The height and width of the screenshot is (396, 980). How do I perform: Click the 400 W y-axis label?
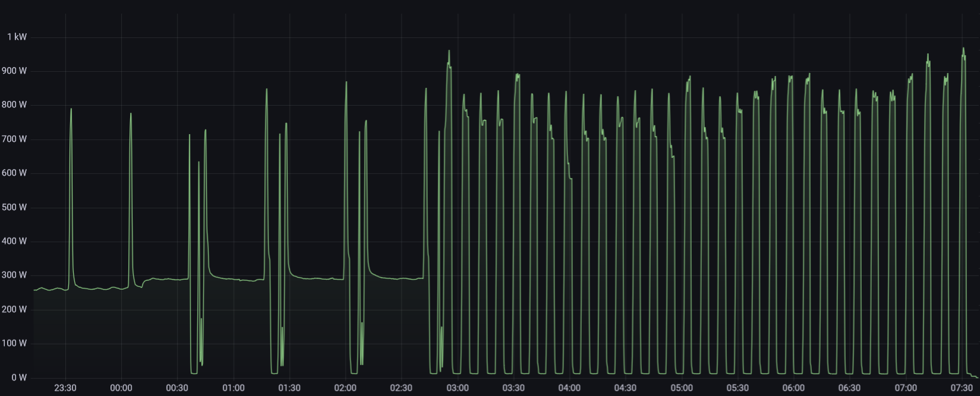[15, 241]
